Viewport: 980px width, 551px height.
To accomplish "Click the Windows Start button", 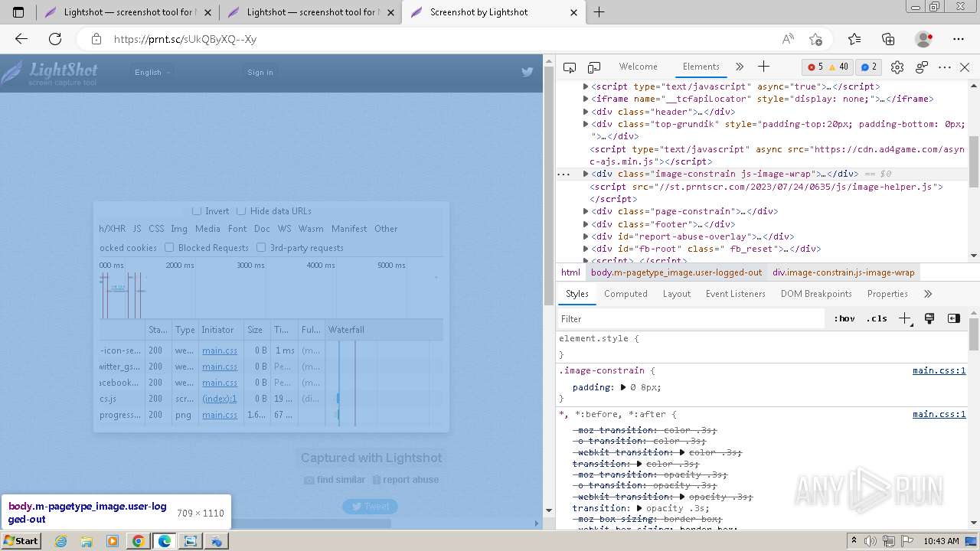I will coord(21,541).
